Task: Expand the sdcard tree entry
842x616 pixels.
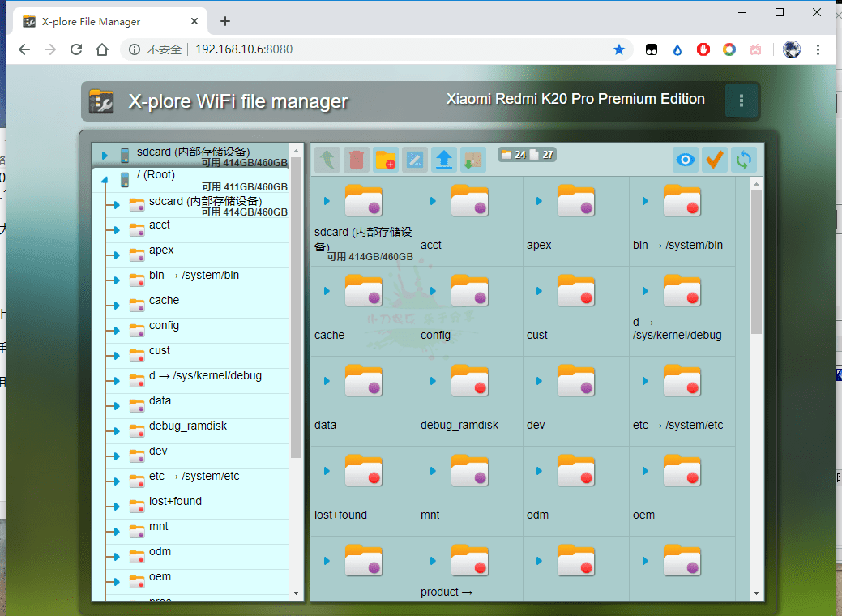Action: coord(105,155)
